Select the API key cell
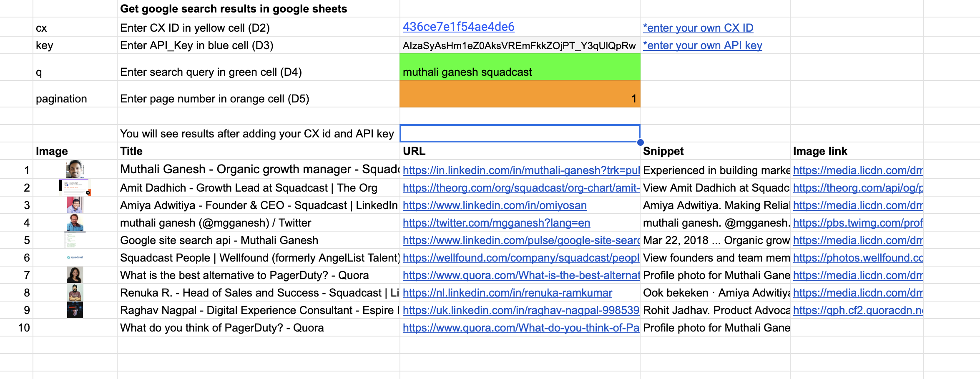The height and width of the screenshot is (379, 980). 520,45
